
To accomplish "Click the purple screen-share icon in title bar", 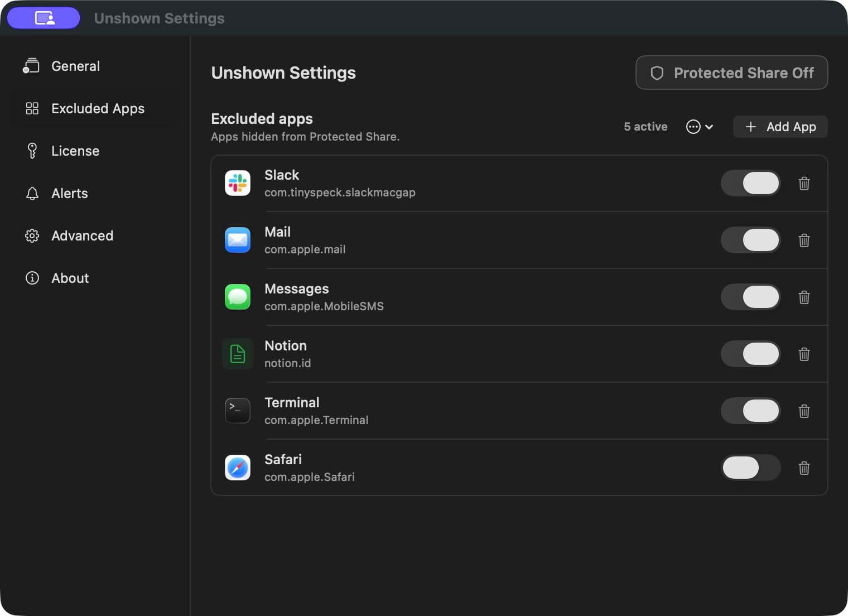I will pos(44,18).
